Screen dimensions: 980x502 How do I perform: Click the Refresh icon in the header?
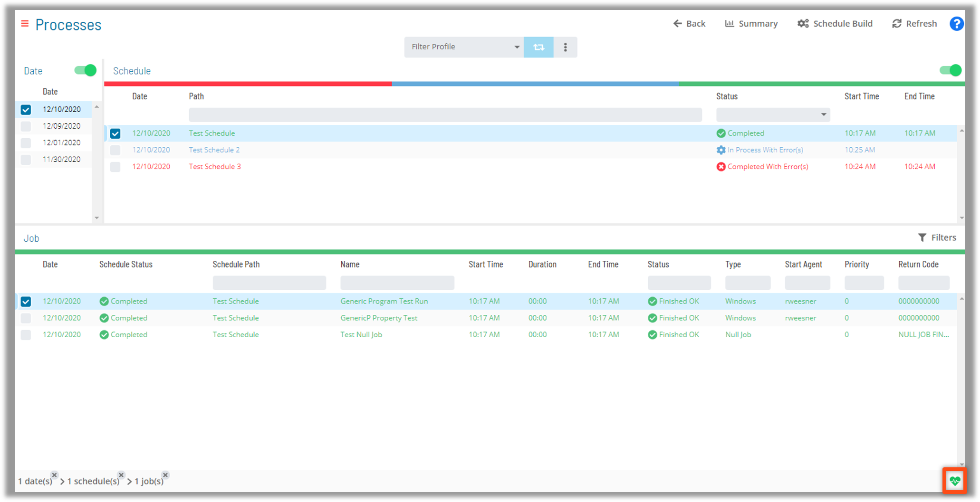point(896,23)
